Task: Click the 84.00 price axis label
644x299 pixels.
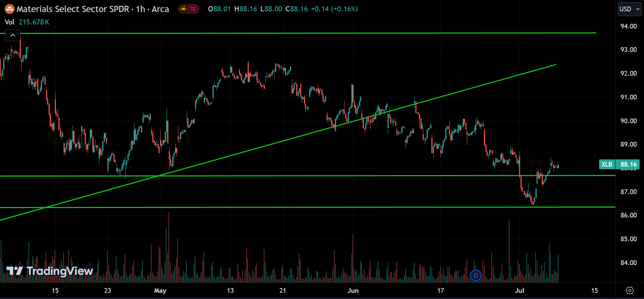Action: point(628,262)
